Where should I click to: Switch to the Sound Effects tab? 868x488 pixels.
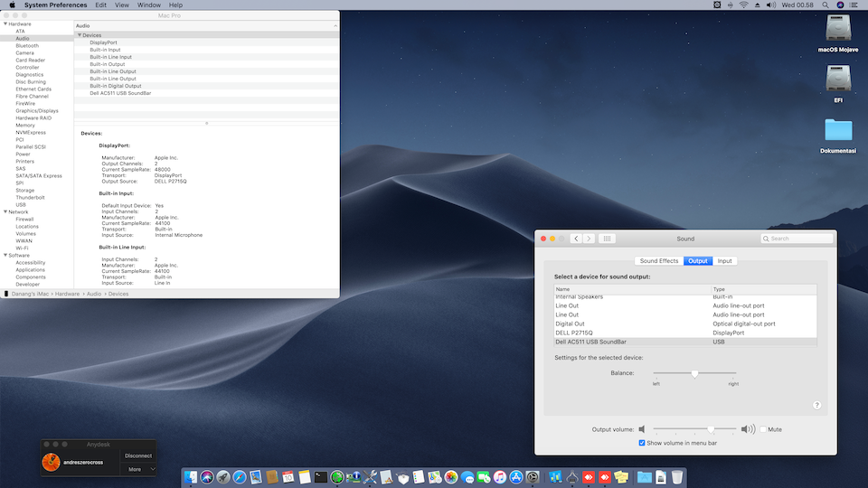pos(659,261)
